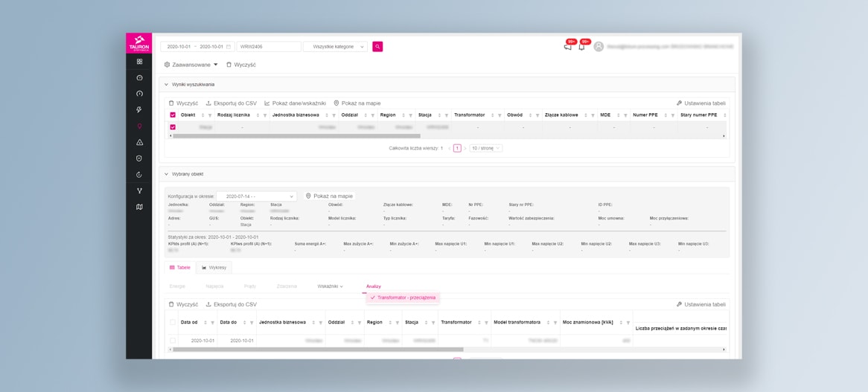Click the search text field 'WRW2406'
This screenshot has height=392, width=868.
[x=268, y=47]
